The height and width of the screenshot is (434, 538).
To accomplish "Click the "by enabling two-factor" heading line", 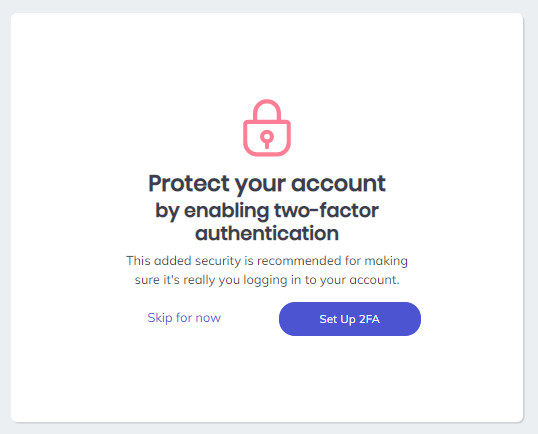I will pyautogui.click(x=267, y=211).
